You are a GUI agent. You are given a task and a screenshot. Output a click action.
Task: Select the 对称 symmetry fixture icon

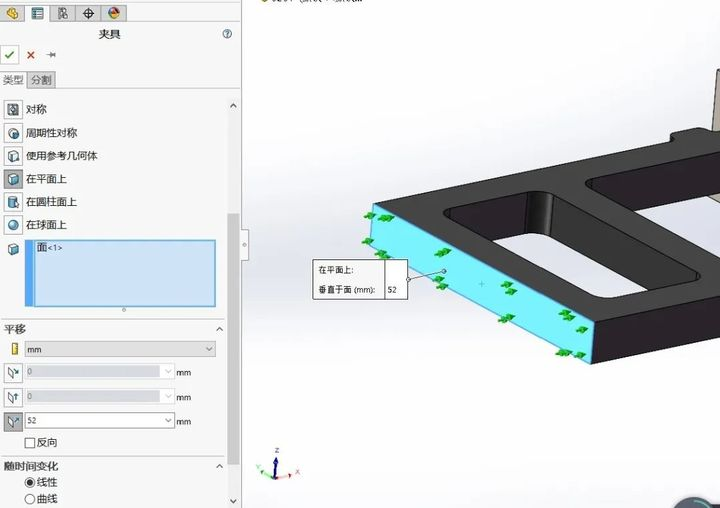pyautogui.click(x=14, y=109)
